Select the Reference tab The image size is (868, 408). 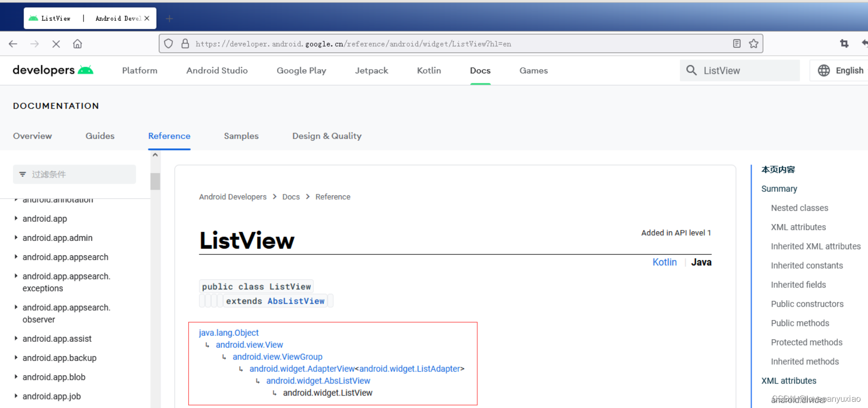[169, 136]
